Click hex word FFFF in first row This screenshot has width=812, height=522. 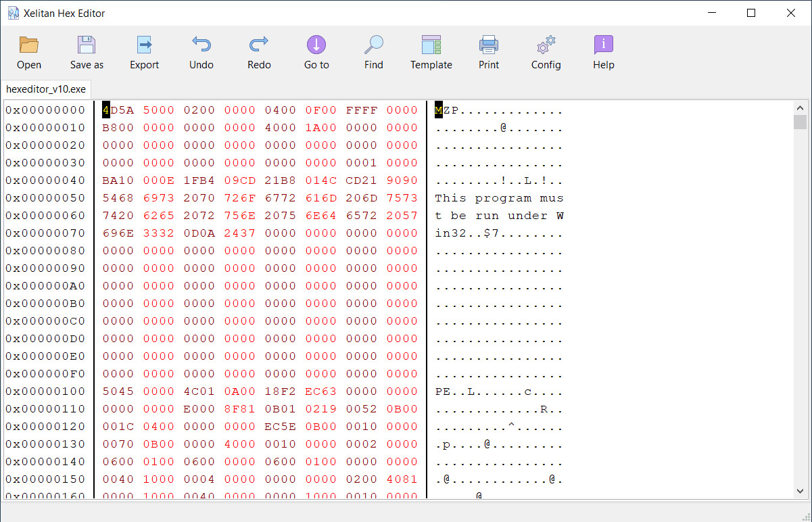pos(362,110)
